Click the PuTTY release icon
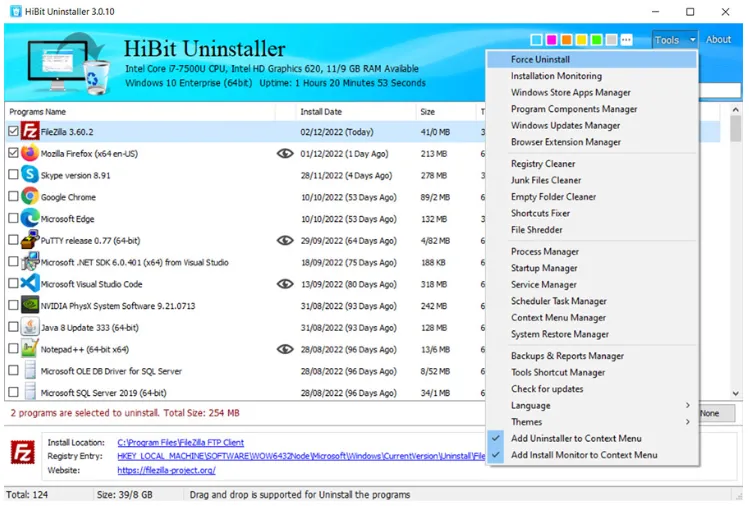The image size is (749, 506). tap(30, 240)
